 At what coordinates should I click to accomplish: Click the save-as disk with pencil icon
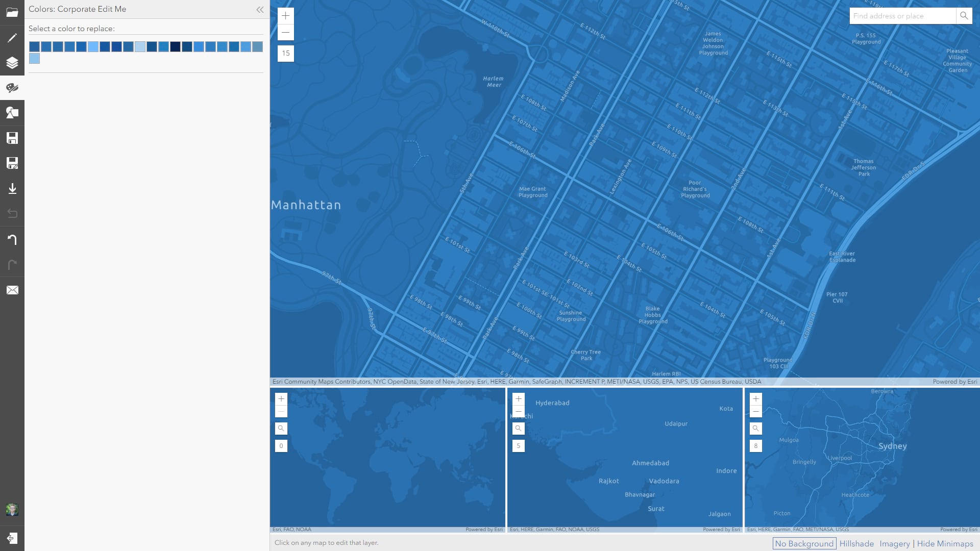pos(12,163)
